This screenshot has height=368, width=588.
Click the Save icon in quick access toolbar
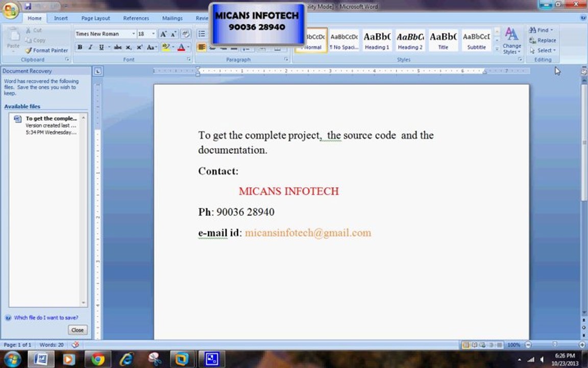(x=28, y=6)
